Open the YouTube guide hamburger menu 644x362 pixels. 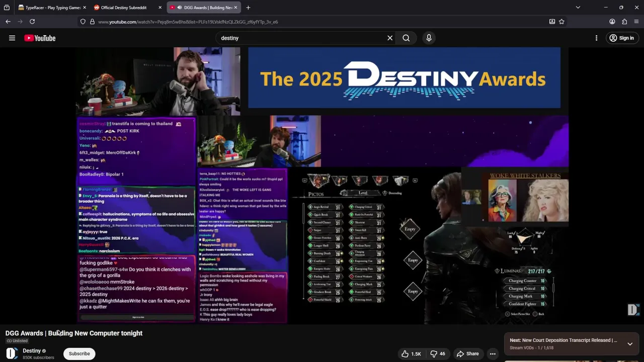[x=12, y=38]
